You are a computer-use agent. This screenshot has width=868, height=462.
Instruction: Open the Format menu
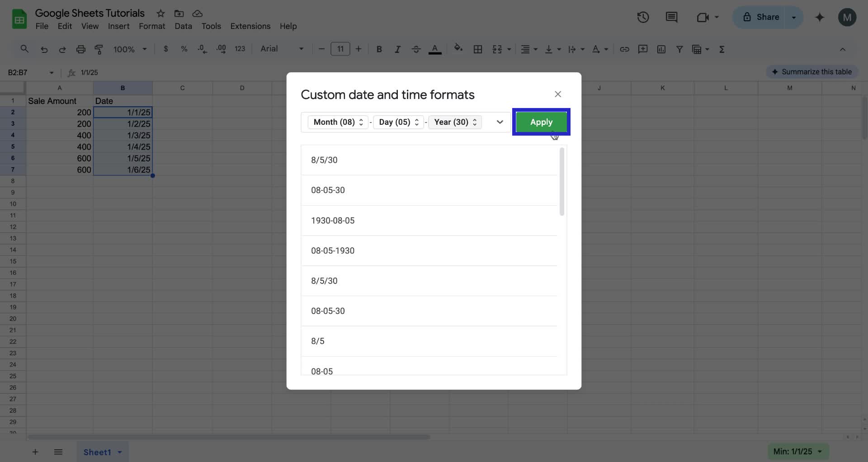point(151,26)
